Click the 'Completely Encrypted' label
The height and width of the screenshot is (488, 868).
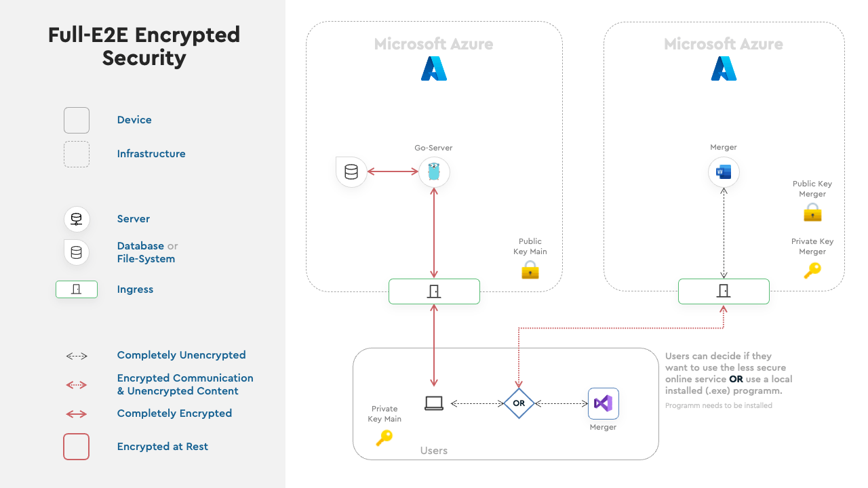click(174, 413)
